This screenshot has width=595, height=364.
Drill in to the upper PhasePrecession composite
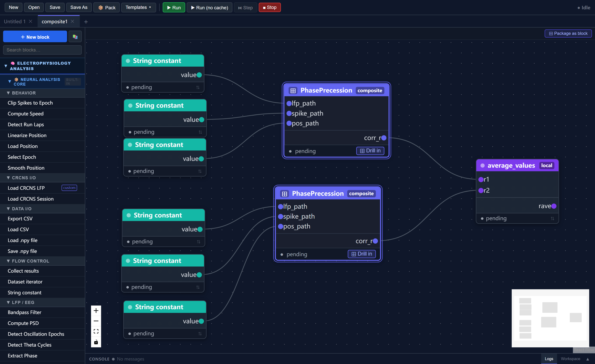pyautogui.click(x=370, y=151)
